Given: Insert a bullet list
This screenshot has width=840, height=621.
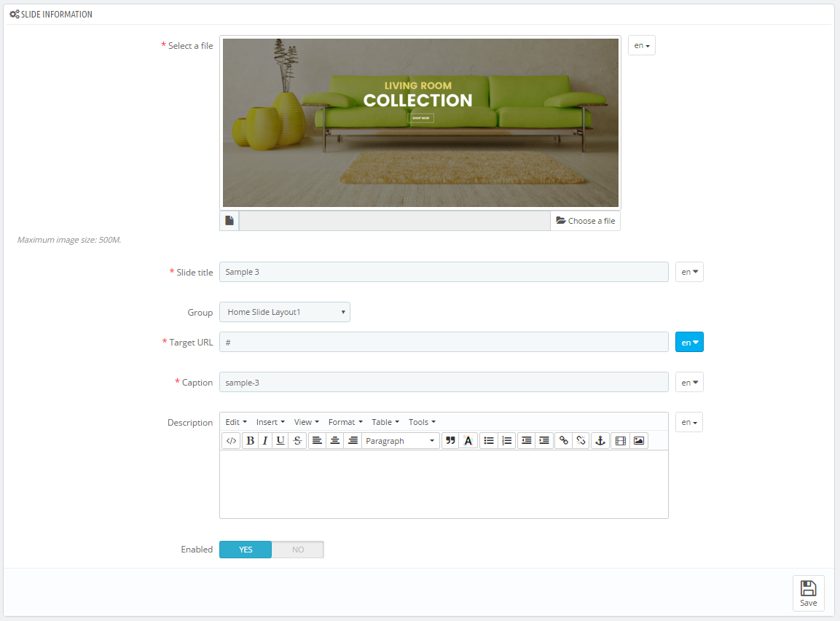Looking at the screenshot, I should [x=489, y=440].
